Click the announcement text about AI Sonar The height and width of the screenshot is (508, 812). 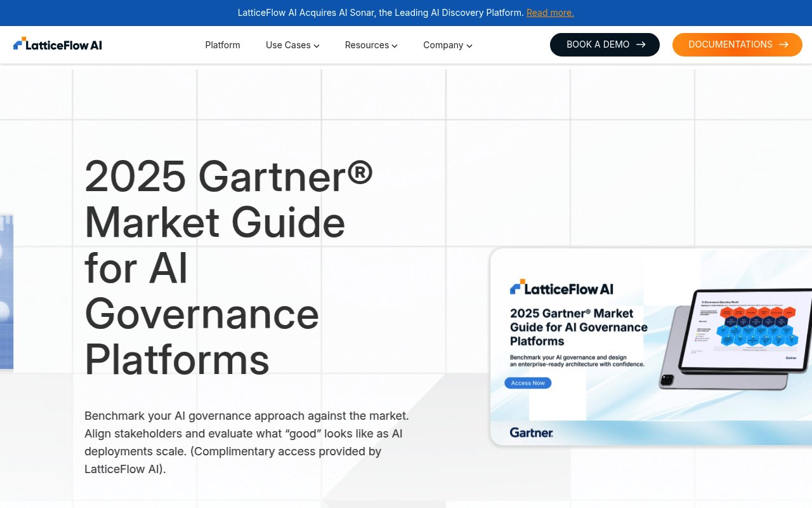pyautogui.click(x=381, y=13)
